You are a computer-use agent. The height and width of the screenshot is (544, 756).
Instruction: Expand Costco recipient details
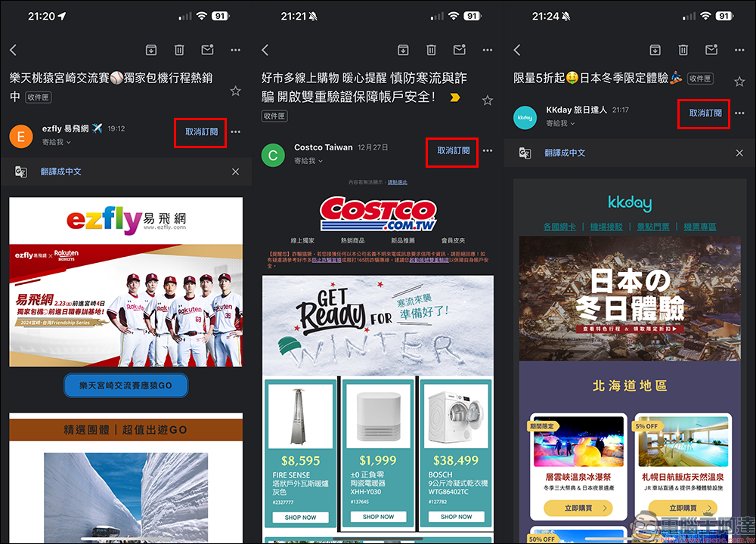[x=308, y=161]
